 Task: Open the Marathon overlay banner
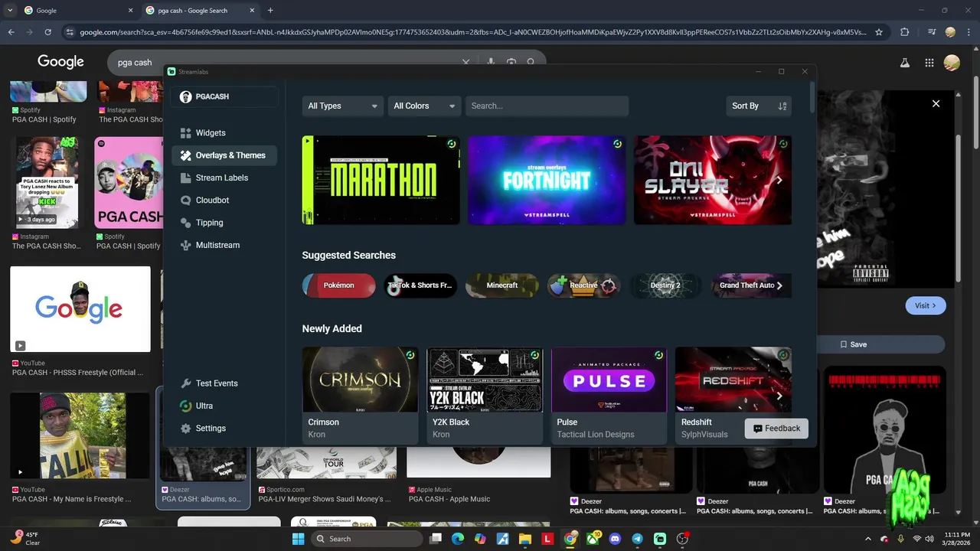pos(381,180)
